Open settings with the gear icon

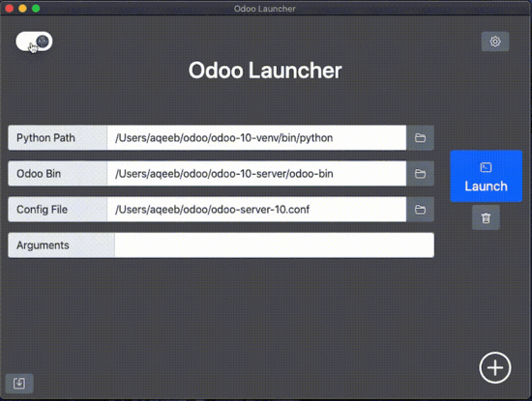coord(495,42)
